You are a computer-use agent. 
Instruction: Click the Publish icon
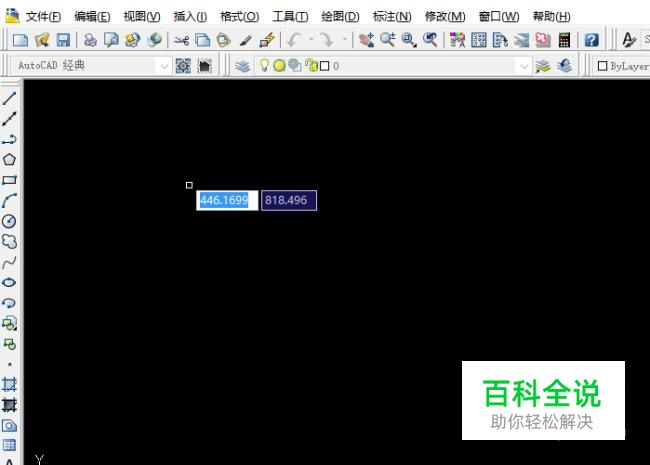pos(133,40)
